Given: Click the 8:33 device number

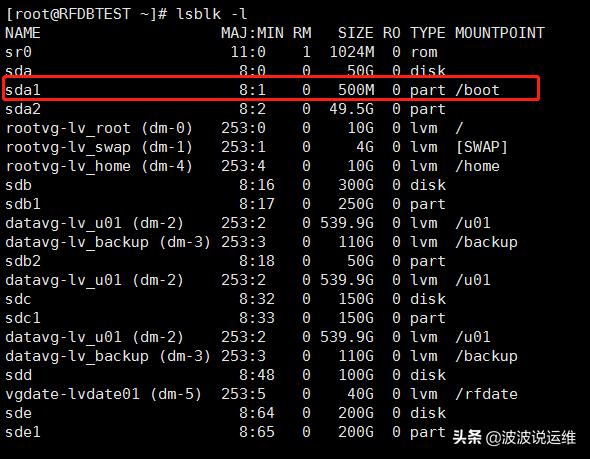Looking at the screenshot, I should point(257,318).
